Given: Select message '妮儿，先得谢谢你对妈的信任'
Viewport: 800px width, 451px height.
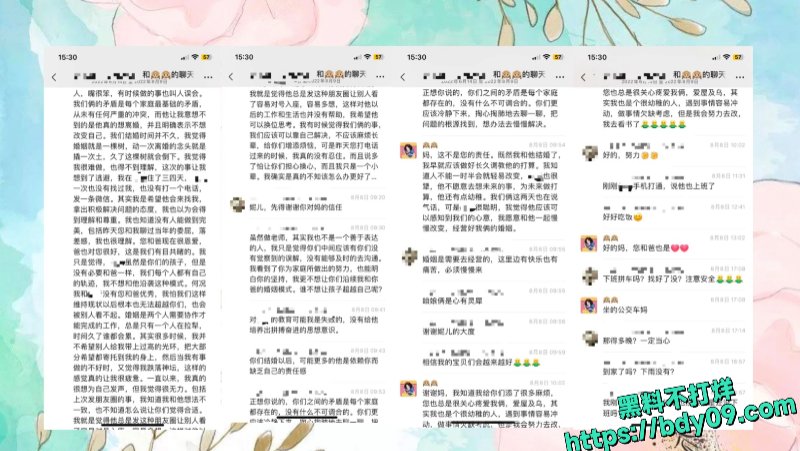Looking at the screenshot, I should (x=296, y=207).
